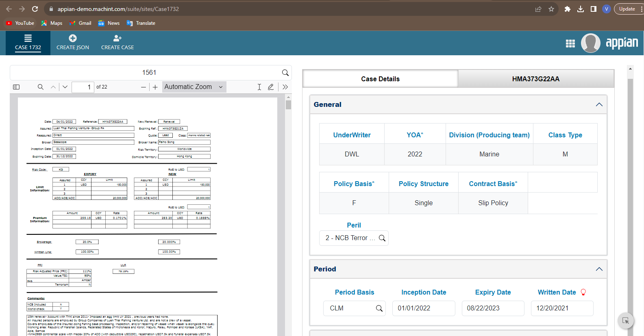This screenshot has height=336, width=644.
Task: Go to previous PDF page arrow
Action: [53, 87]
